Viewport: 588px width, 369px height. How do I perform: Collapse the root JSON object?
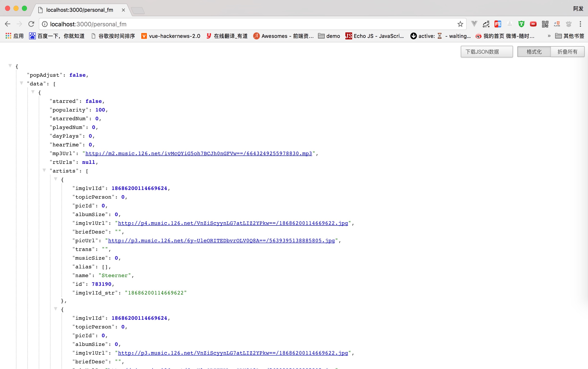[10, 66]
